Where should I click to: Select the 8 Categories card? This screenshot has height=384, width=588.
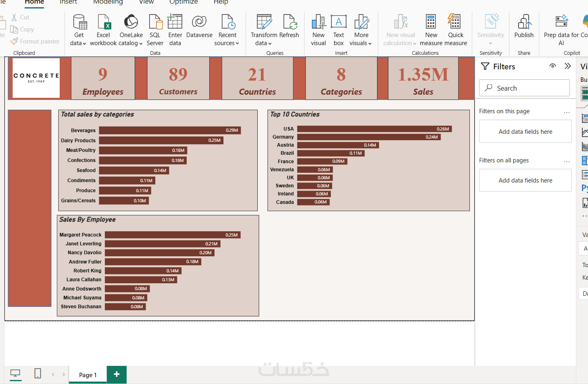(x=341, y=78)
